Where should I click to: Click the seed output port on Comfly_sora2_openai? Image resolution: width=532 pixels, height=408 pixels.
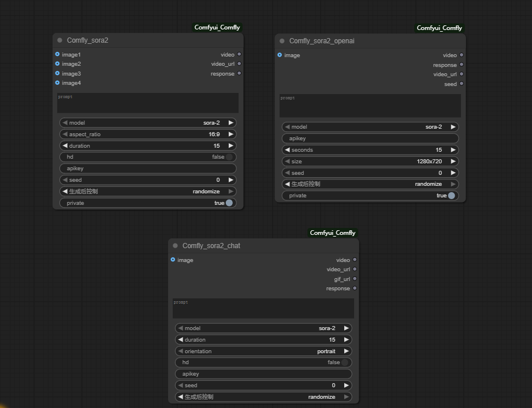pyautogui.click(x=462, y=84)
